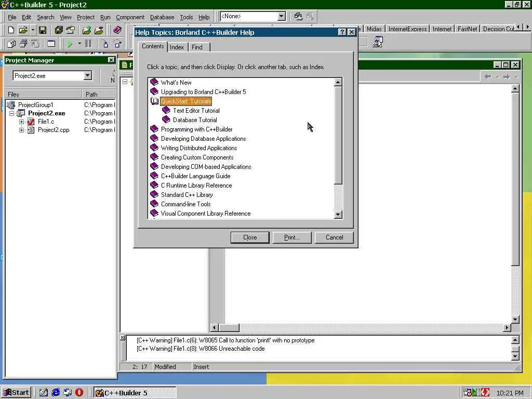Click the Open Project icon
The width and height of the screenshot is (532, 399).
(x=71, y=30)
